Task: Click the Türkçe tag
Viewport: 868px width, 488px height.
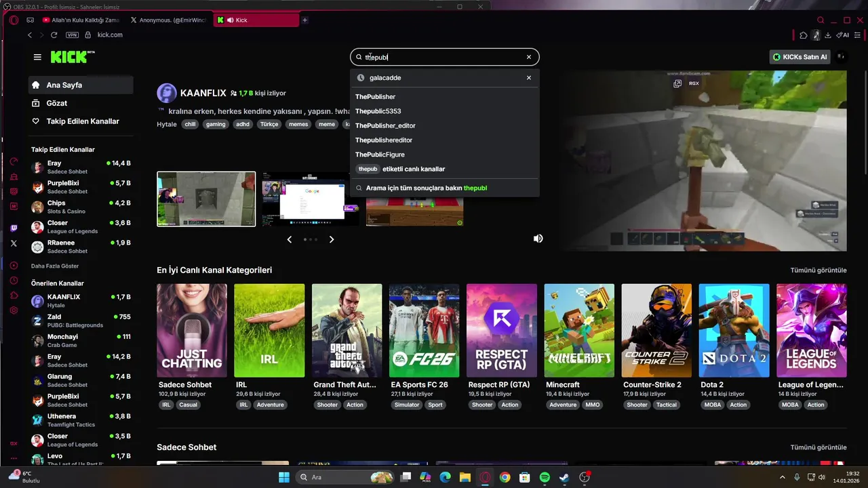Action: click(269, 124)
